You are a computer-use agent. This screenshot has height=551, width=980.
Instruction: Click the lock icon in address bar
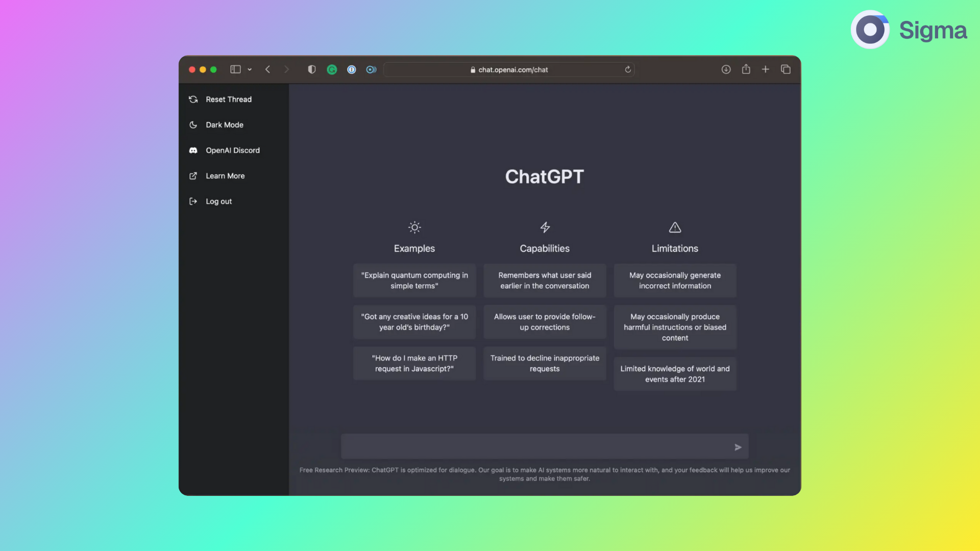pyautogui.click(x=473, y=70)
